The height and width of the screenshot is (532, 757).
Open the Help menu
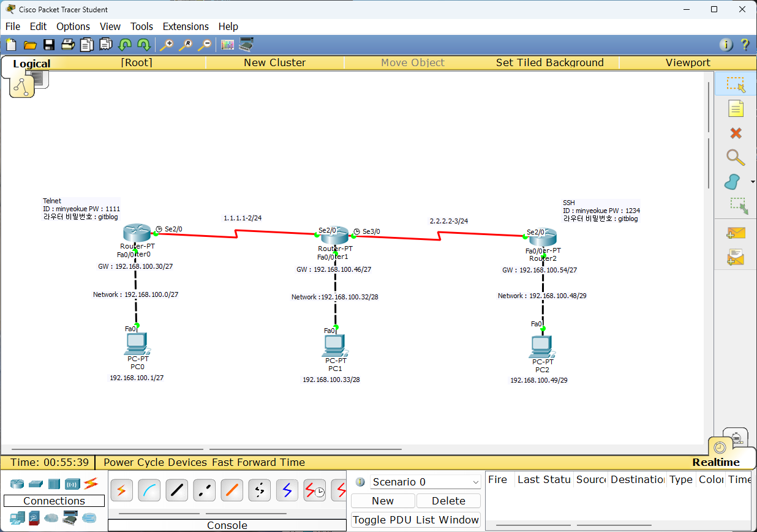[x=228, y=26]
